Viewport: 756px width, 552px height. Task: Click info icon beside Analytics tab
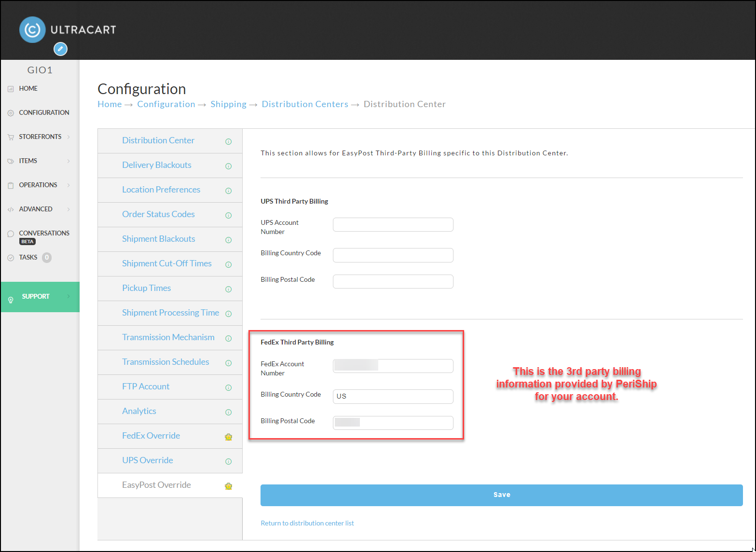(x=229, y=412)
